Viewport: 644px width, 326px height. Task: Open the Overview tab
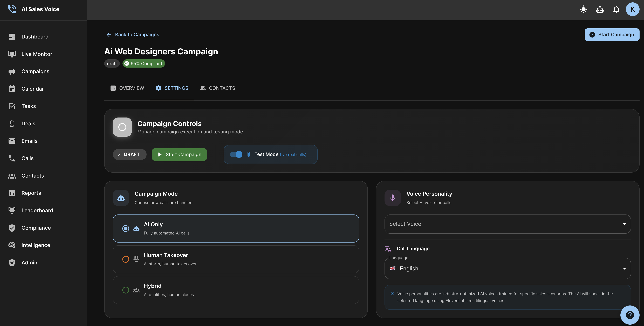point(127,88)
